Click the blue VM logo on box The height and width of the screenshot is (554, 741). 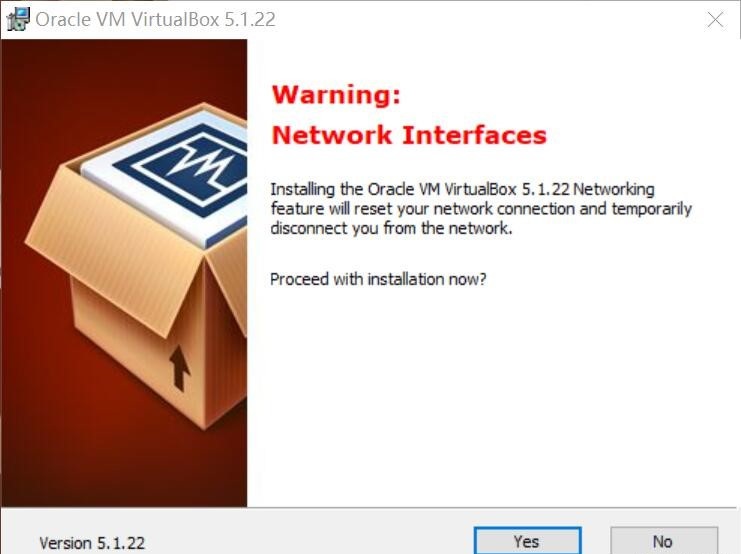tap(187, 170)
